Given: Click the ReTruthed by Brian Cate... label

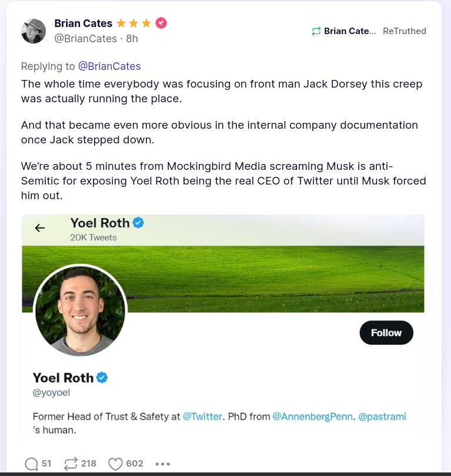Looking at the screenshot, I should [350, 31].
